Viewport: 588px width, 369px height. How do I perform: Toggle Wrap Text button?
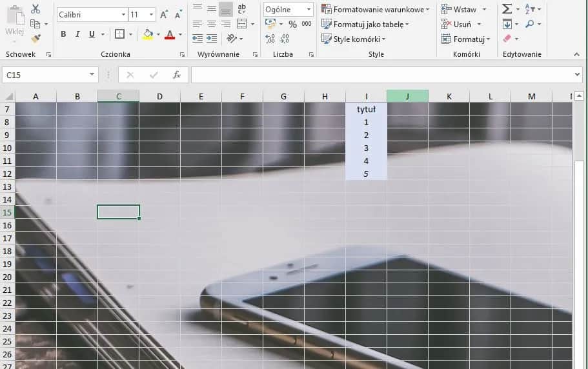(x=241, y=9)
